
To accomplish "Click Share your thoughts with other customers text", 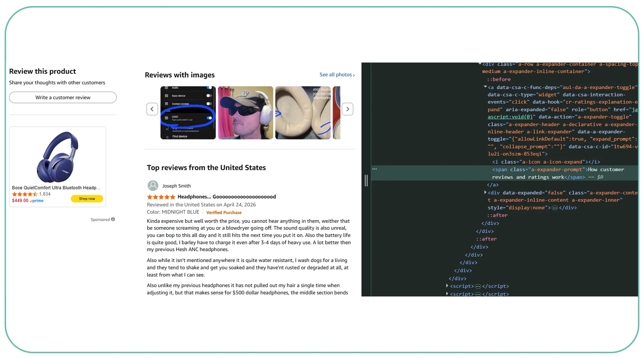I will (57, 83).
